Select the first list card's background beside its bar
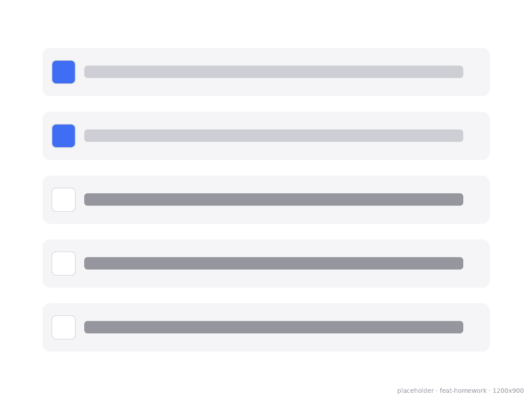532x399 pixels. [x=477, y=72]
